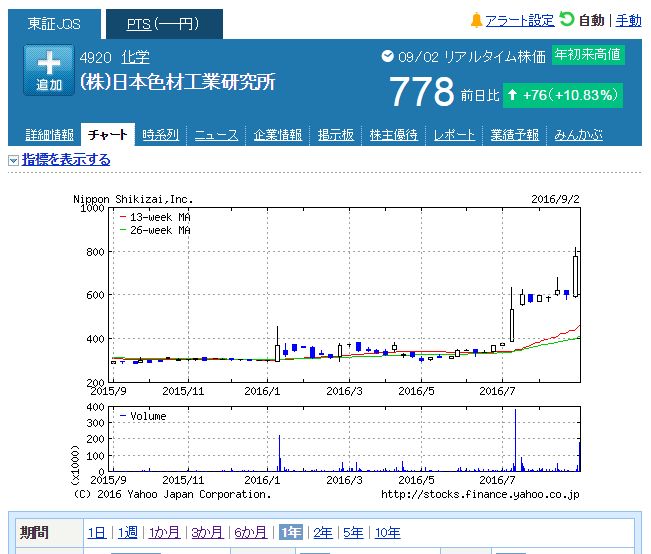Image resolution: width=651 pixels, height=554 pixels.
Task: Click the 期間 row label
Action: 34,532
